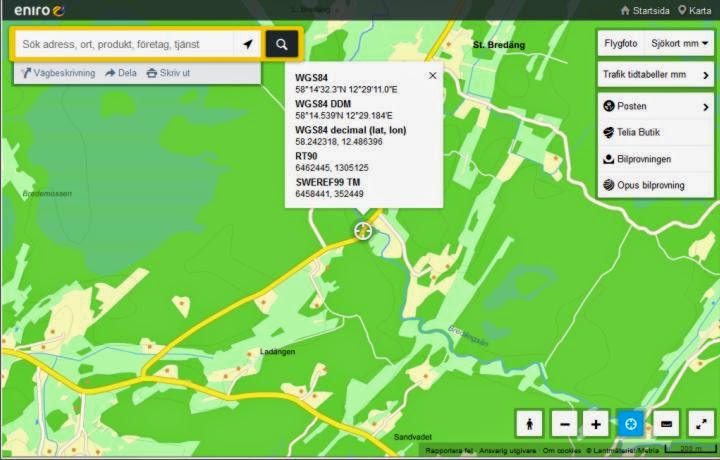Zoom out with minus button
Image resolution: width=720 pixels, height=460 pixels.
tap(565, 424)
